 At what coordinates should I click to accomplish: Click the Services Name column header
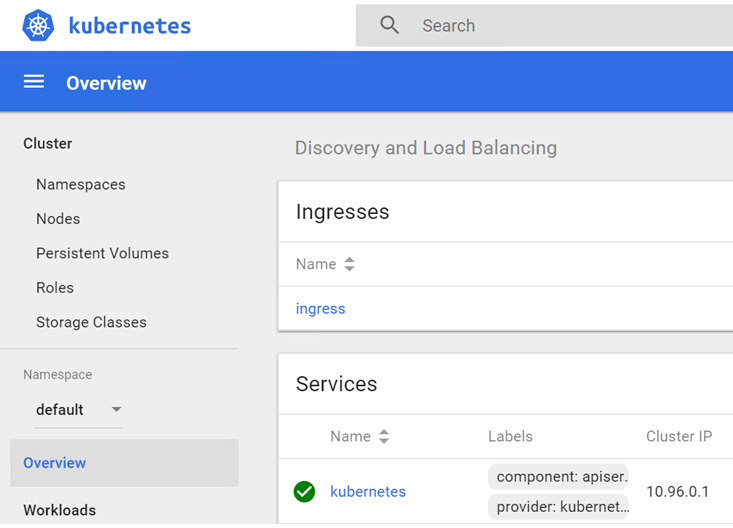[x=350, y=436]
